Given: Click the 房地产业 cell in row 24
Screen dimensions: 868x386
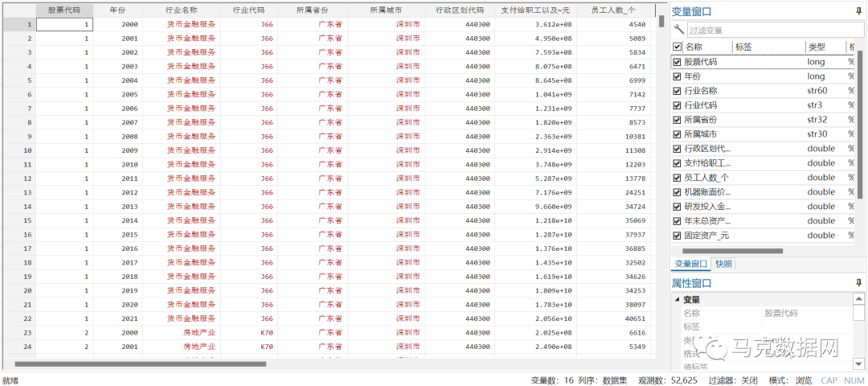Looking at the screenshot, I should (181, 347).
